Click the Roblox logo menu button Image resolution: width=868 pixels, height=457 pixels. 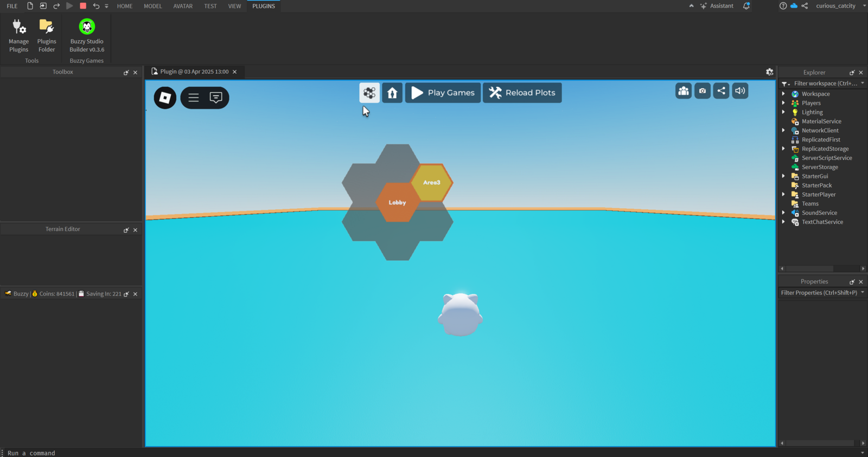tap(165, 98)
